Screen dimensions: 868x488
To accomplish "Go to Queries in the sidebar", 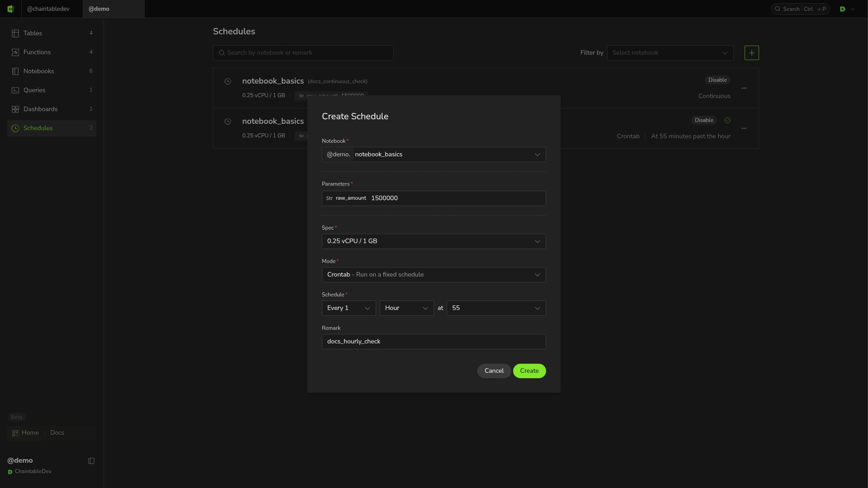I will (52, 90).
